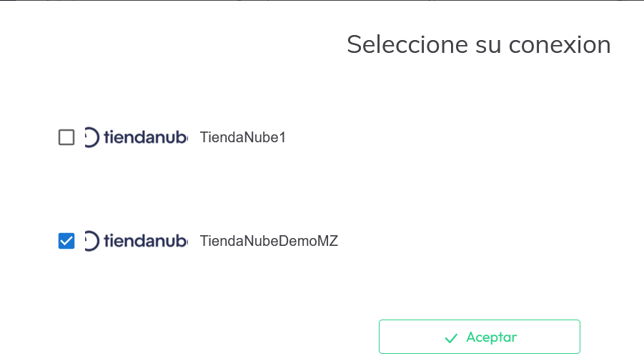Select the TiendaNube1 connection name

point(243,137)
